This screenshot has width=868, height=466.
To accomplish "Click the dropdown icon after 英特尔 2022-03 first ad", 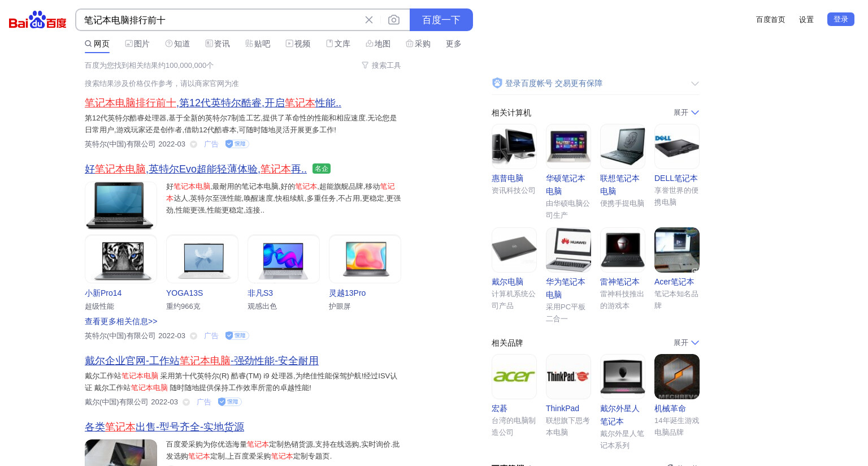I will 193,144.
